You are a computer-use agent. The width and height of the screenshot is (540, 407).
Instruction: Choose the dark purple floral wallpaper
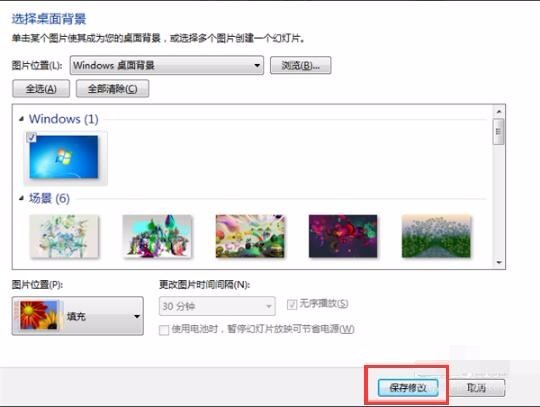coord(343,236)
